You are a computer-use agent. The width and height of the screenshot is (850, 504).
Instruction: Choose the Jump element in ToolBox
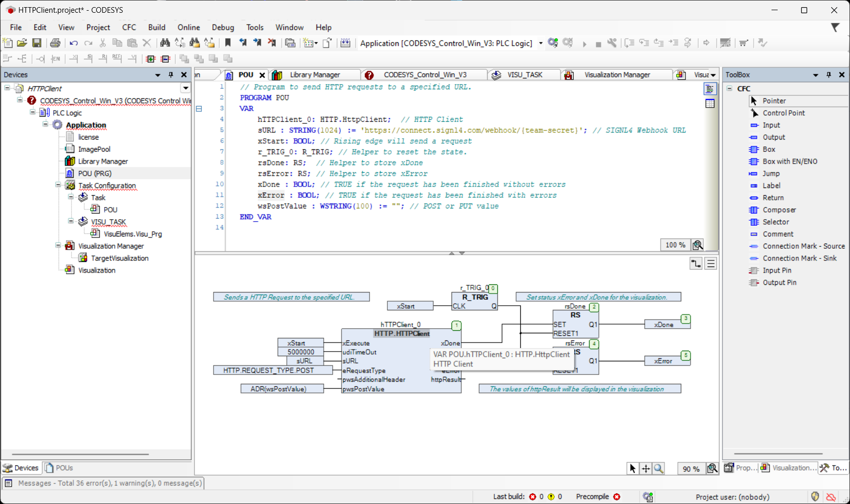pos(771,174)
